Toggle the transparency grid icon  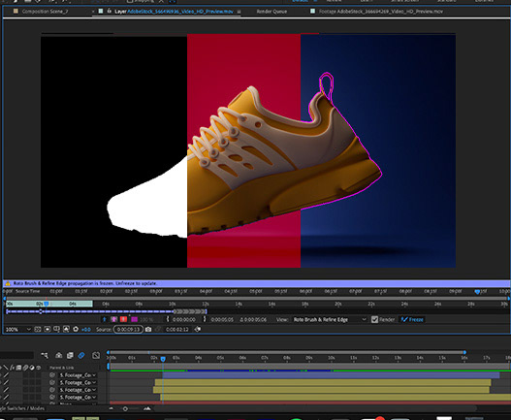(x=48, y=330)
